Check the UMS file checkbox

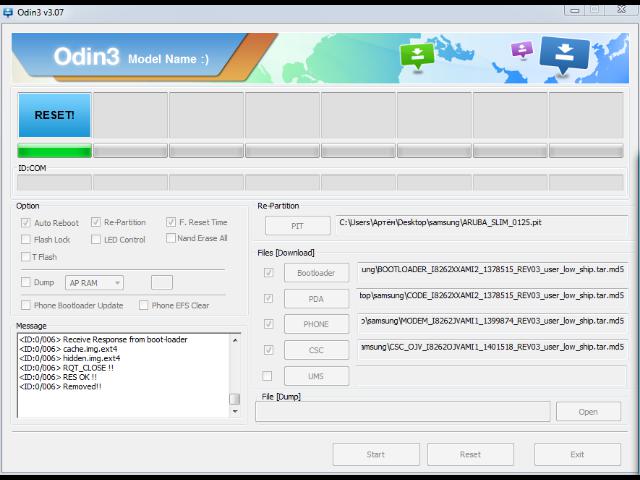tap(267, 376)
